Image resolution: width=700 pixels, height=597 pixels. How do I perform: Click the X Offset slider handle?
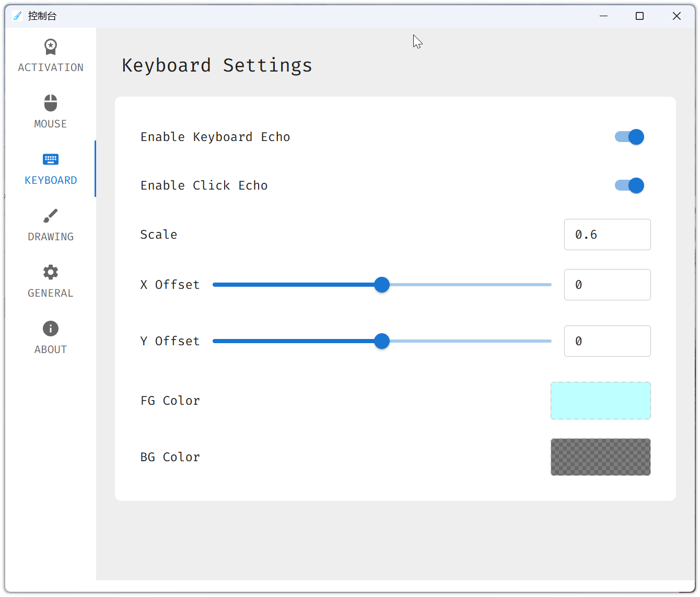[382, 285]
